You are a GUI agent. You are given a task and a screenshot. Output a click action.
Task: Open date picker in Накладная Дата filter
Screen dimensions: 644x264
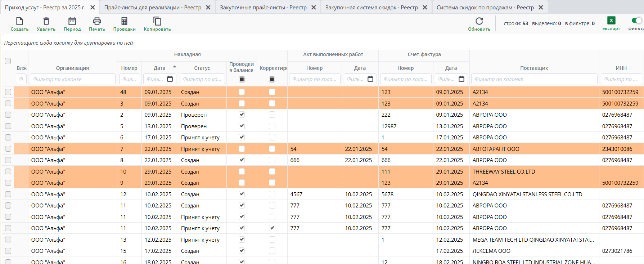click(x=170, y=79)
